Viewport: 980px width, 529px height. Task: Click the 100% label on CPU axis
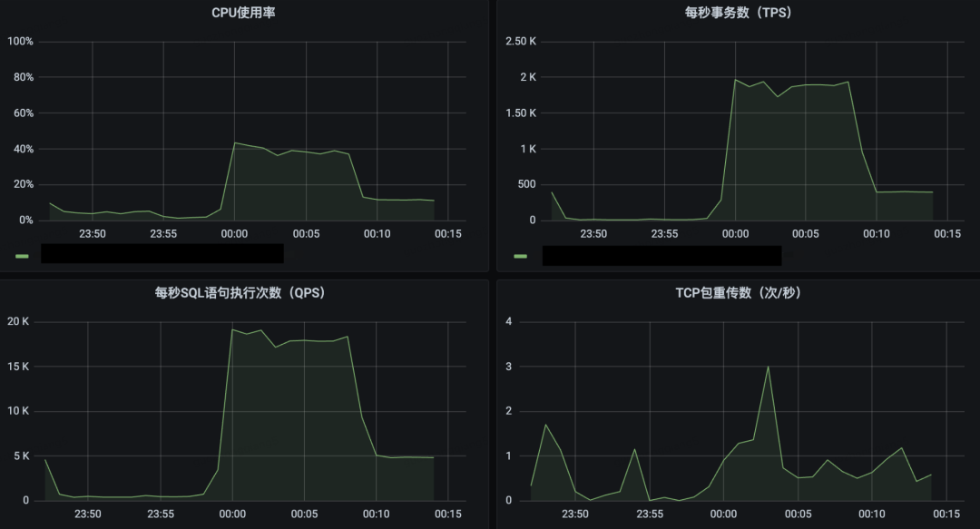point(20,41)
